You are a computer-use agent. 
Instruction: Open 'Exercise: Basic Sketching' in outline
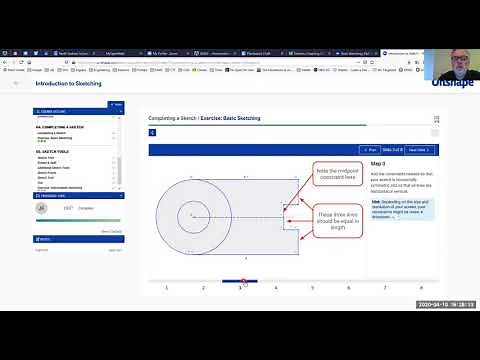click(x=55, y=139)
